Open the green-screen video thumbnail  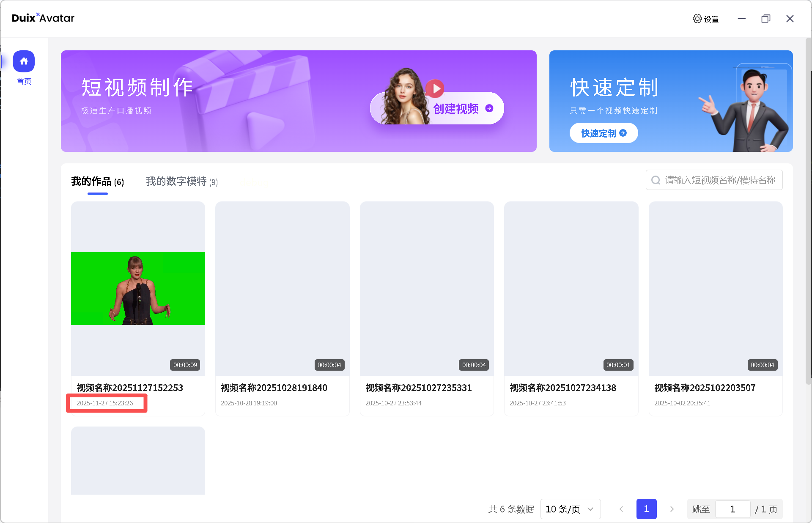coord(138,289)
